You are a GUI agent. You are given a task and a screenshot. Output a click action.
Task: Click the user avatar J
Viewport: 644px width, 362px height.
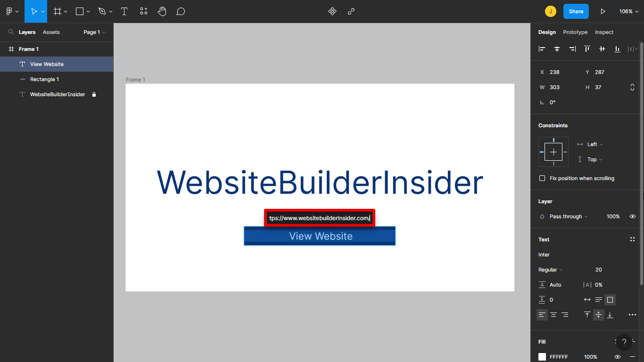550,11
